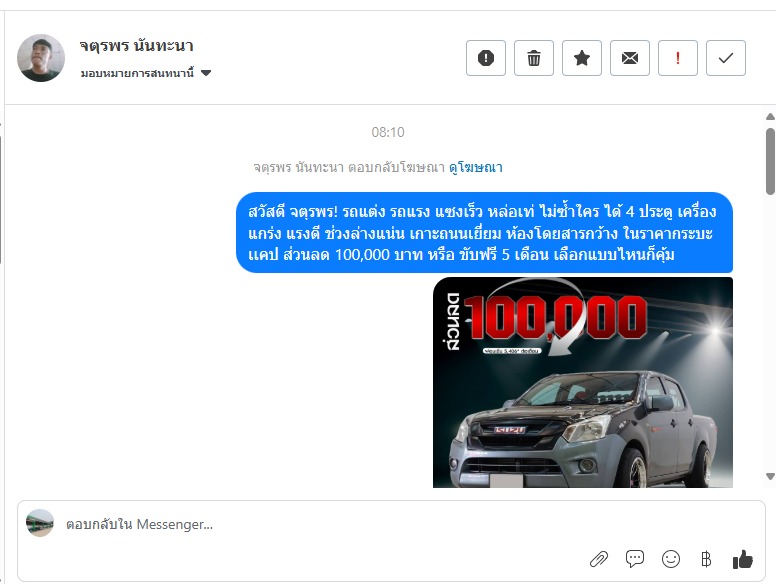The width and height of the screenshot is (776, 584).
Task: Click the page avatar beside reply box
Action: [40, 523]
